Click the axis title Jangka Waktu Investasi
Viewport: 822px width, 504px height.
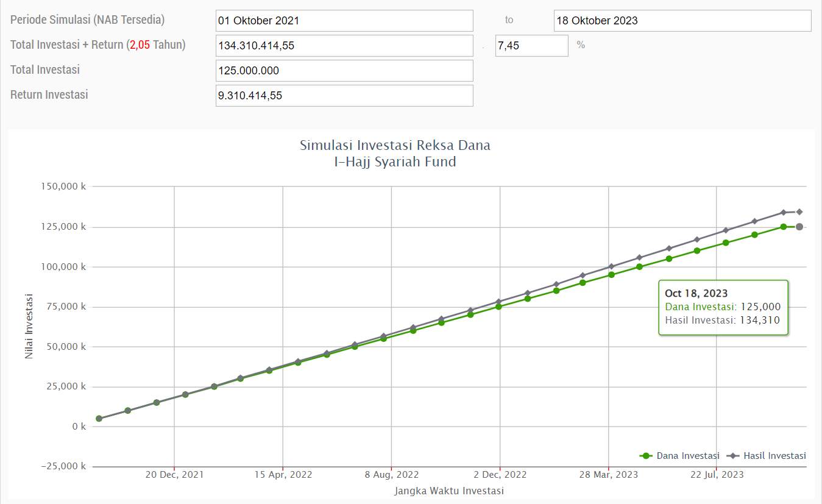(x=449, y=491)
